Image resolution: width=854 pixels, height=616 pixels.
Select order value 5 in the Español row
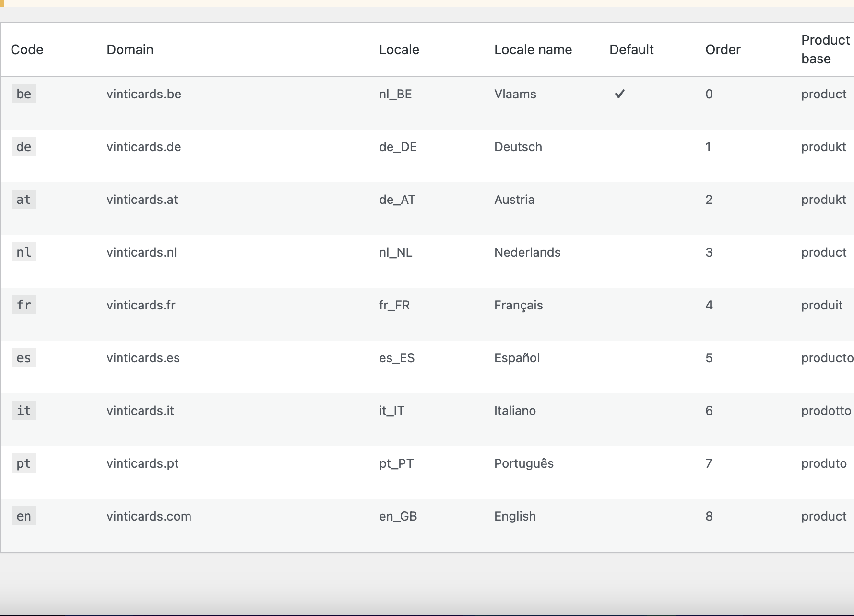coord(709,358)
